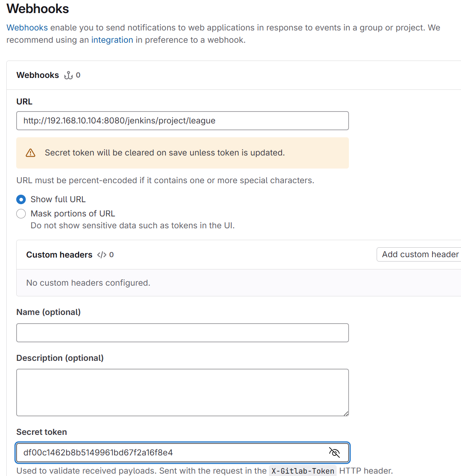Click the description textarea resize handle

pos(346,413)
